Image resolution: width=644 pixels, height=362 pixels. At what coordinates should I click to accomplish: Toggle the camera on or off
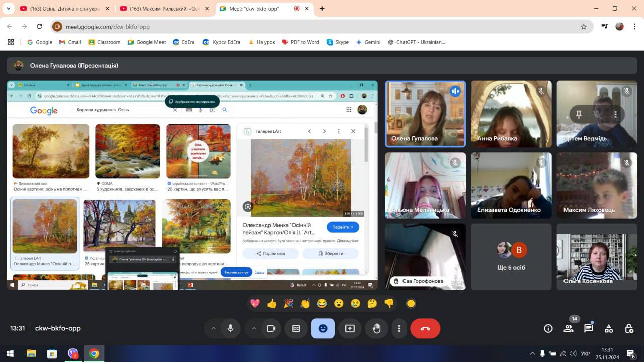pos(271,328)
